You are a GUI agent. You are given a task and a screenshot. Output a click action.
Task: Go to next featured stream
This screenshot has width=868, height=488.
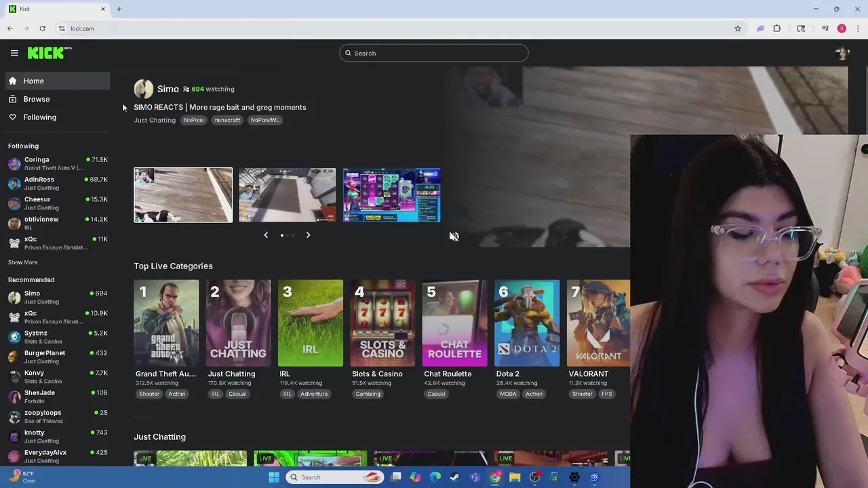point(308,235)
